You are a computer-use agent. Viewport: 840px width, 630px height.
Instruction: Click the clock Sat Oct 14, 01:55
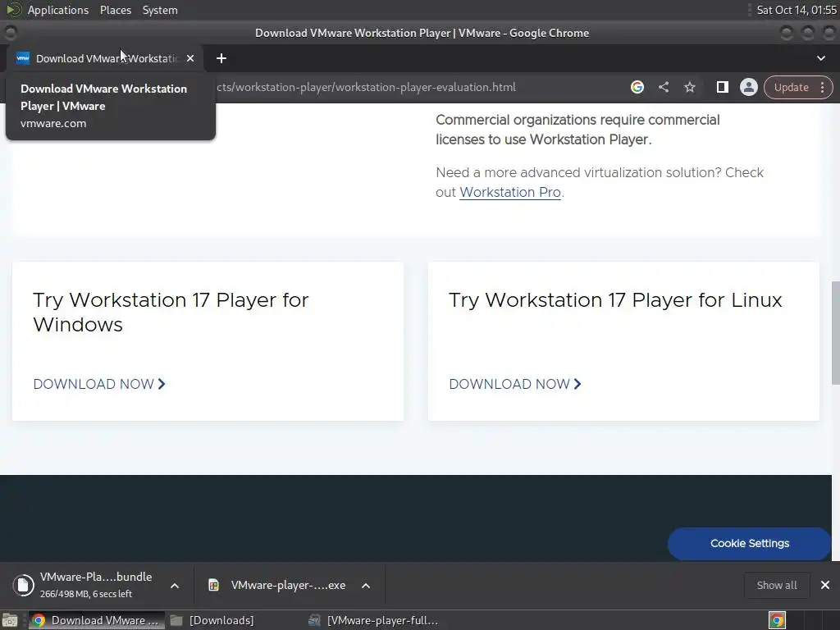[x=796, y=10]
